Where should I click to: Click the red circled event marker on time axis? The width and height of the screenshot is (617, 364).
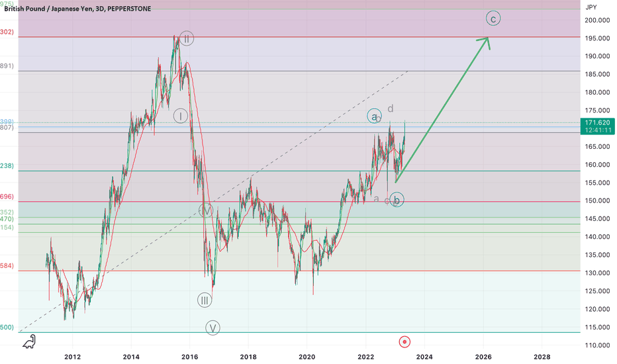pyautogui.click(x=404, y=341)
